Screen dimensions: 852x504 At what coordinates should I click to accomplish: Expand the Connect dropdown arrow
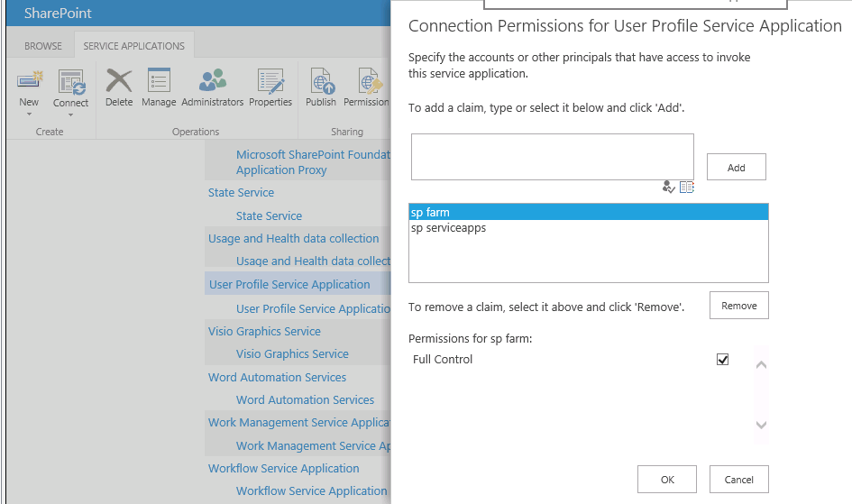coord(70,115)
